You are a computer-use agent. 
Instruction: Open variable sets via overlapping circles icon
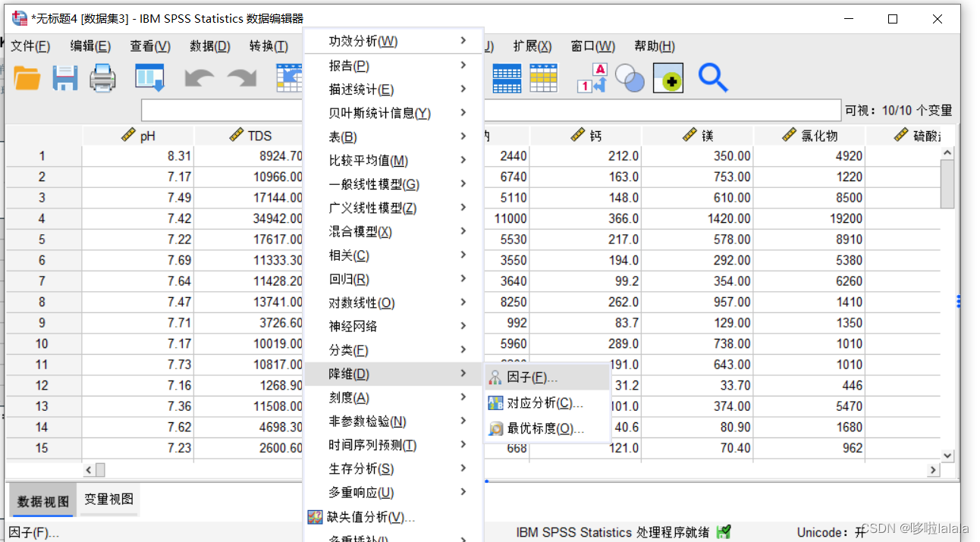[x=630, y=78]
